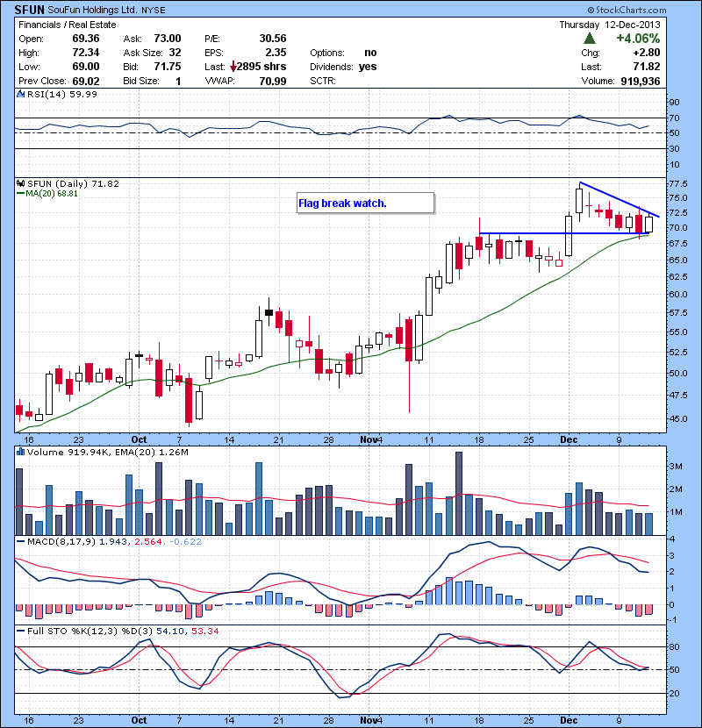Click the Ask Size value 32
Image resolution: width=702 pixels, height=728 pixels.
coord(175,53)
